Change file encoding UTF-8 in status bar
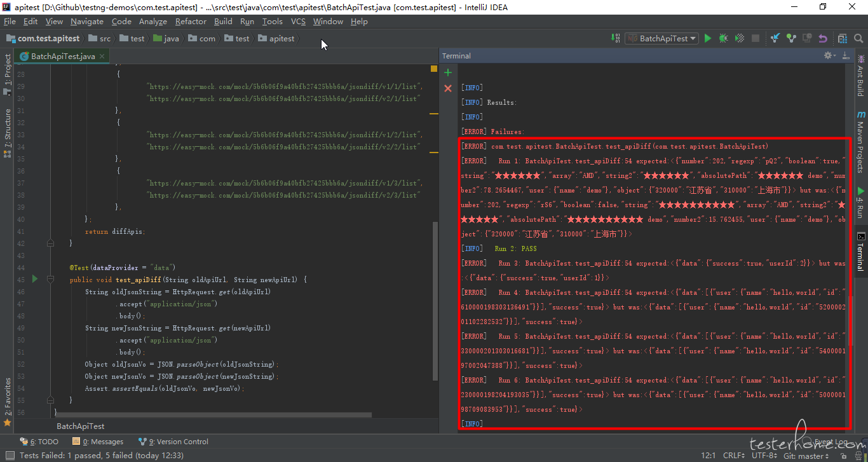 pos(764,456)
